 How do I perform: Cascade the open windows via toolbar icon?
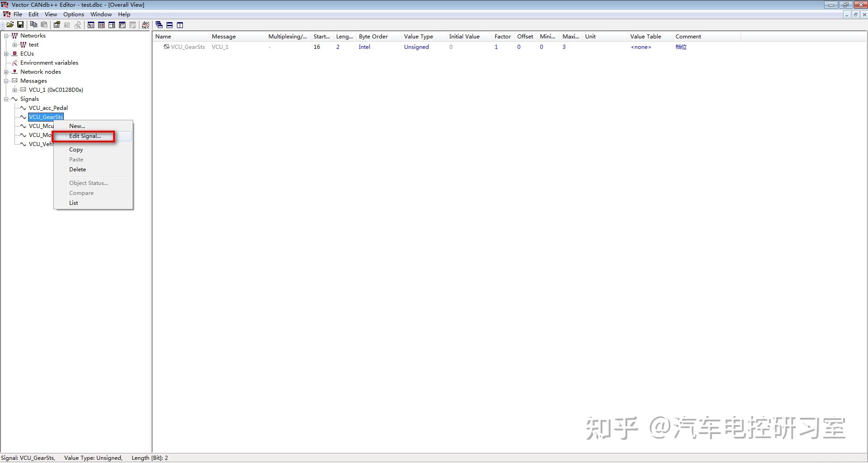[x=159, y=25]
